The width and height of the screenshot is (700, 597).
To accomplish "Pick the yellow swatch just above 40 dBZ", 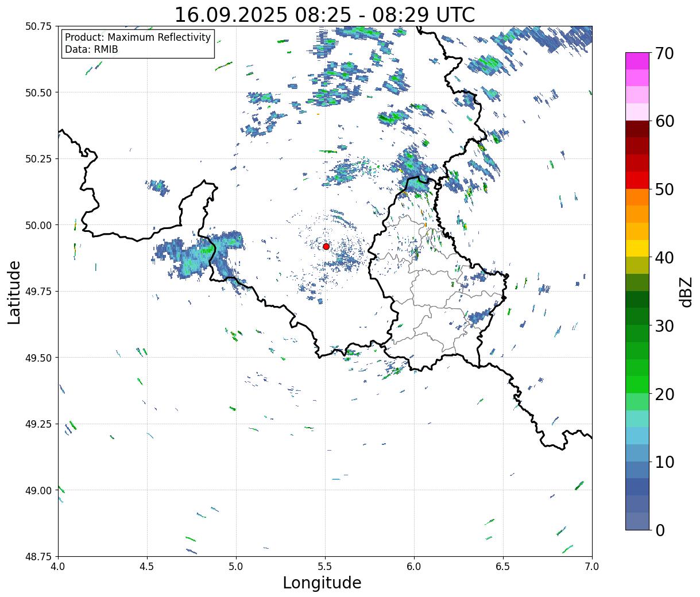I will tap(637, 249).
